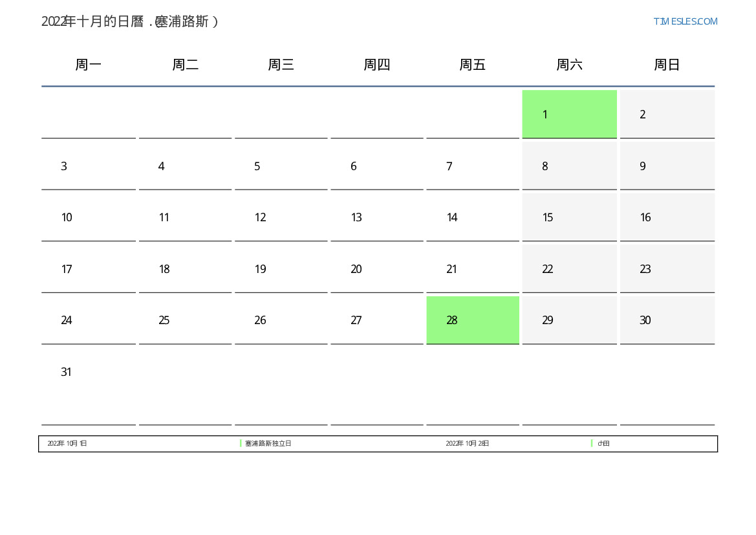Select Thursday the 20th

(356, 269)
